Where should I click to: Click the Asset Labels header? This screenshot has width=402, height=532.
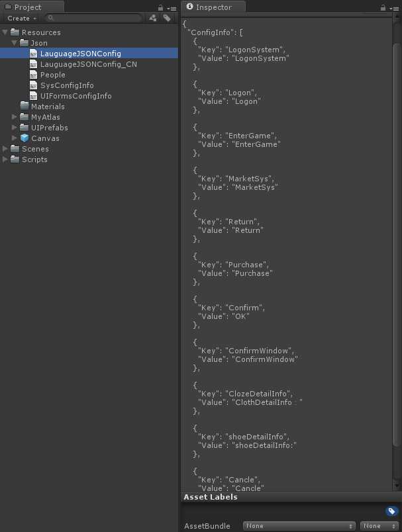(x=211, y=497)
